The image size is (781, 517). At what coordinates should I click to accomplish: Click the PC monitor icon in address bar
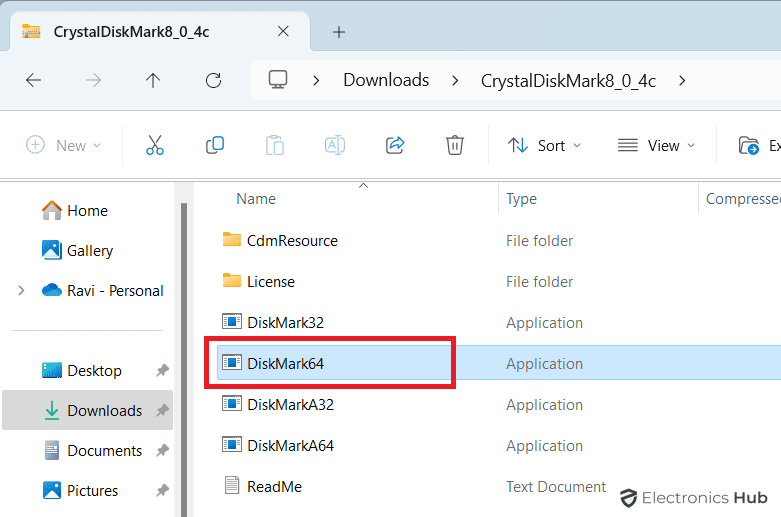(x=279, y=80)
